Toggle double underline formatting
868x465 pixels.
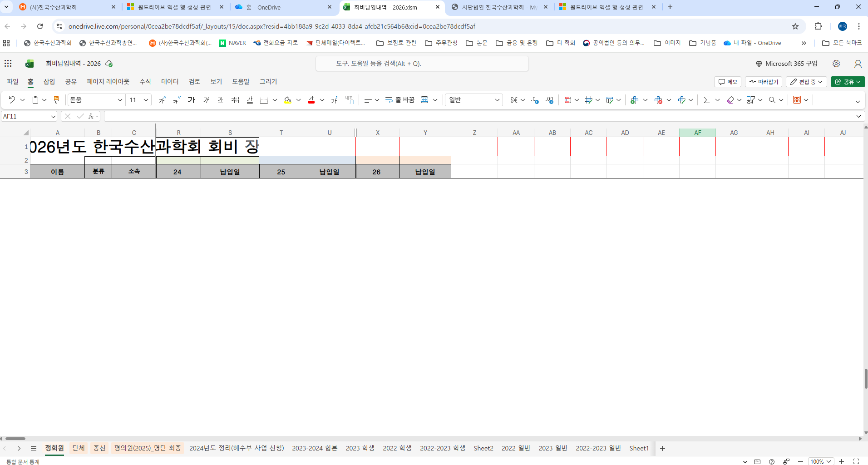[x=250, y=100]
